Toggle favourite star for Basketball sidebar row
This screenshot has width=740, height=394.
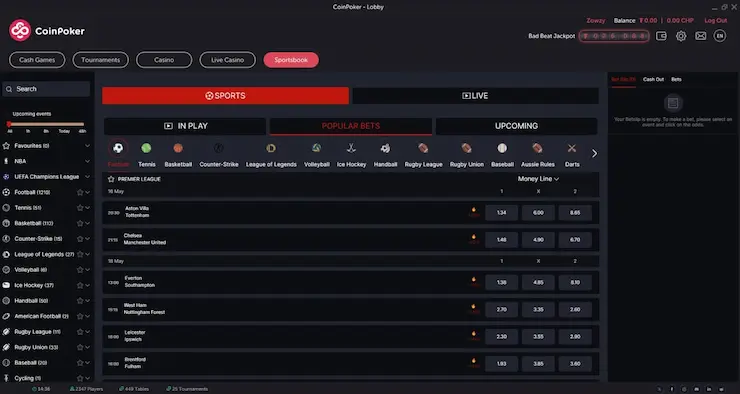pos(80,223)
